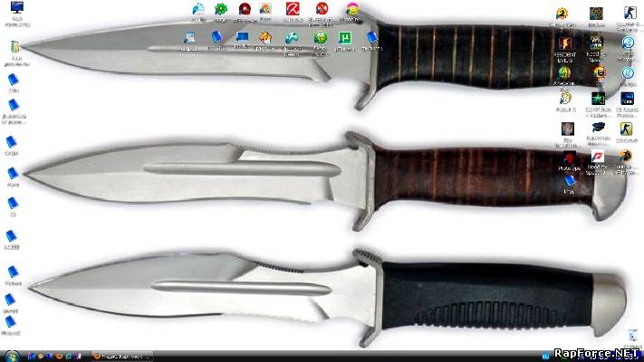Launch the Fallout 3 vault boy shortcut
This screenshot has height=362, width=644.
(x=565, y=99)
